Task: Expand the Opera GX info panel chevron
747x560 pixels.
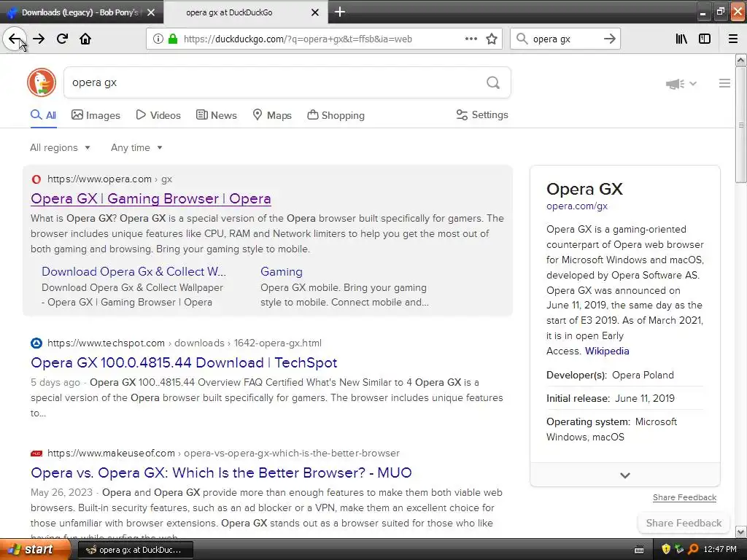Action: (625, 475)
